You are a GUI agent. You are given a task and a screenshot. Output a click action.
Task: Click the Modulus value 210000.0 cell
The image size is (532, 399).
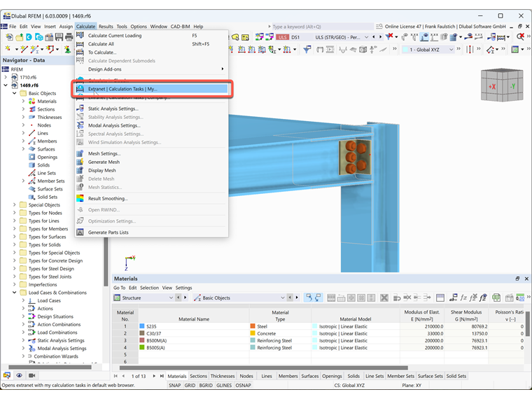(422, 326)
